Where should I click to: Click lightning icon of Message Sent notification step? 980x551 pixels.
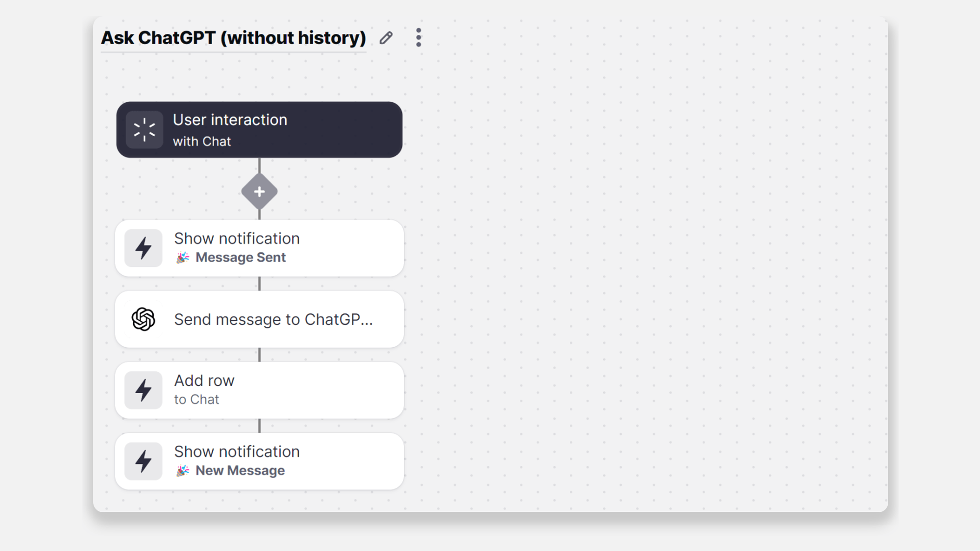tap(143, 248)
